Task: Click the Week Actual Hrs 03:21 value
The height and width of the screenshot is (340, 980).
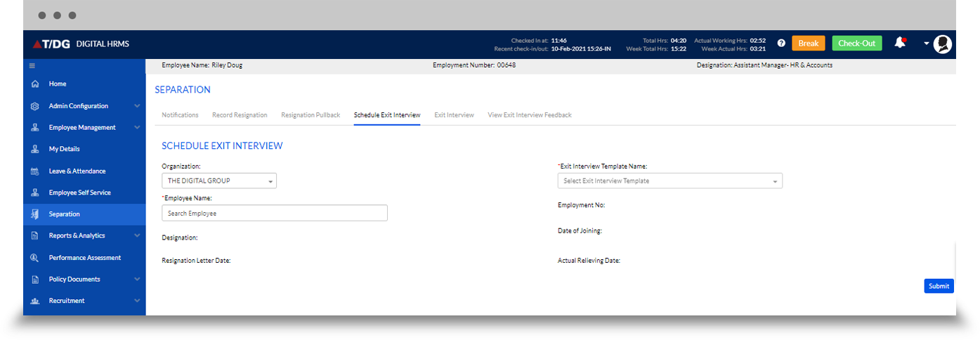Action: 757,49
